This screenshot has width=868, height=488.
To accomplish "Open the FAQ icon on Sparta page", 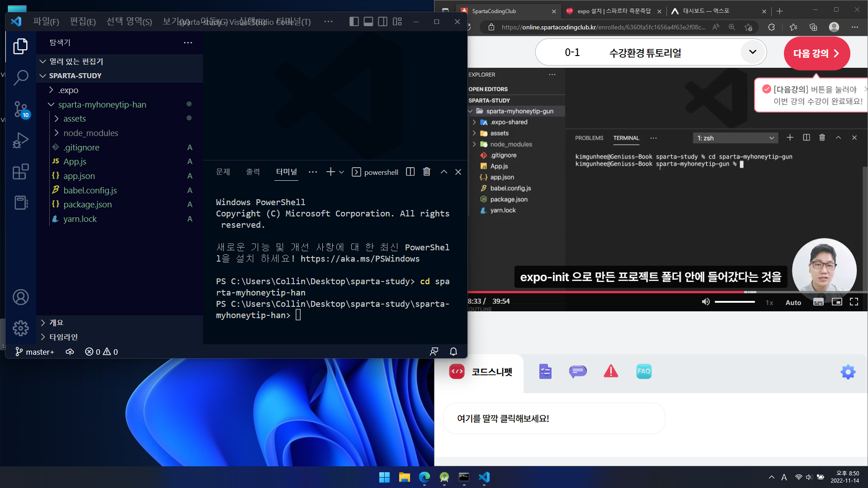I will [644, 371].
